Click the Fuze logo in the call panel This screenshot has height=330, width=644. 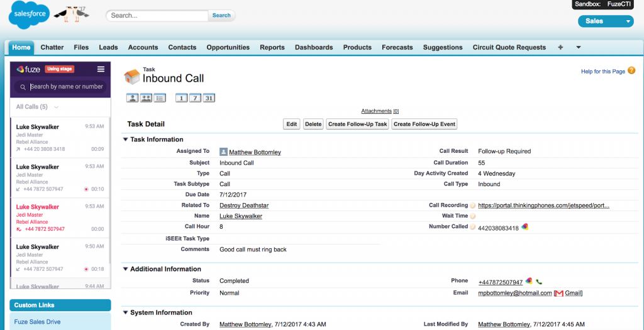coord(28,69)
